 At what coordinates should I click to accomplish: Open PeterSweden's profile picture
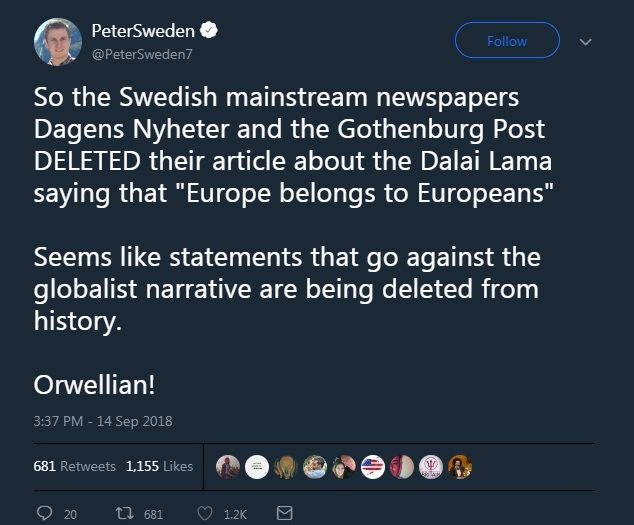click(58, 41)
